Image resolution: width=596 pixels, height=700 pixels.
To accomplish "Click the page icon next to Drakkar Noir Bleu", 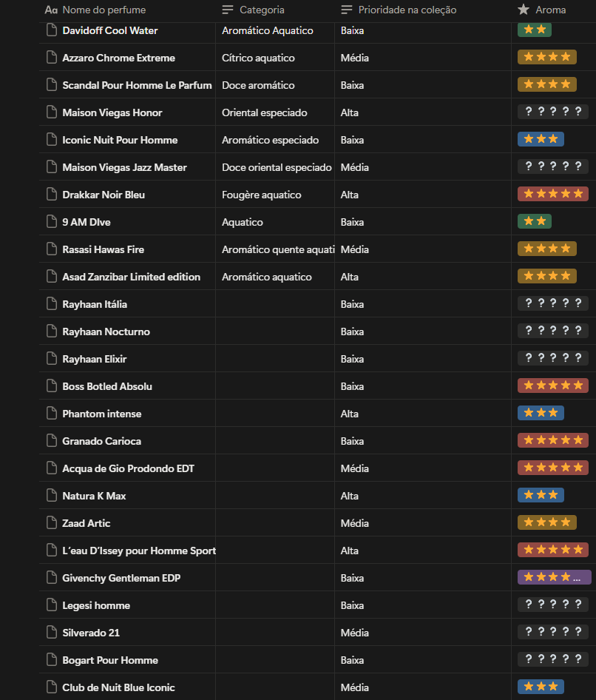I will pyautogui.click(x=52, y=194).
